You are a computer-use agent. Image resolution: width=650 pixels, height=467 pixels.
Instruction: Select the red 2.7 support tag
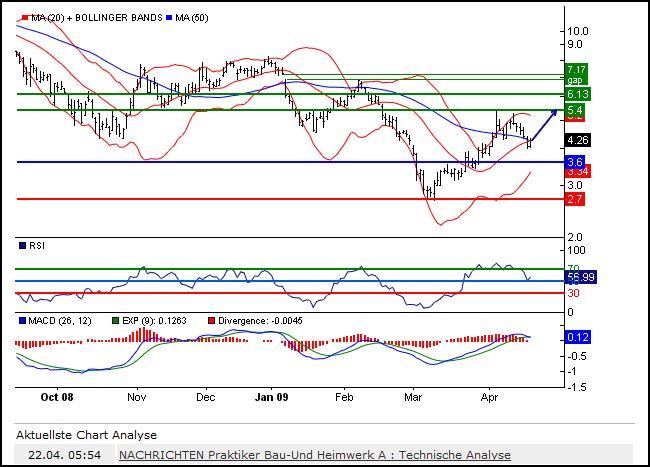[x=575, y=199]
